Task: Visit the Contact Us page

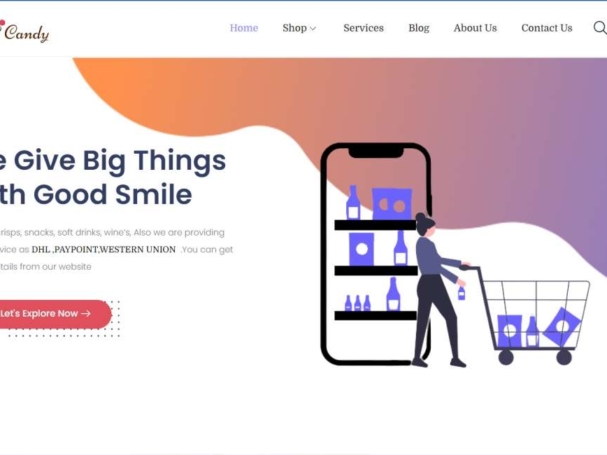Action: tap(547, 28)
